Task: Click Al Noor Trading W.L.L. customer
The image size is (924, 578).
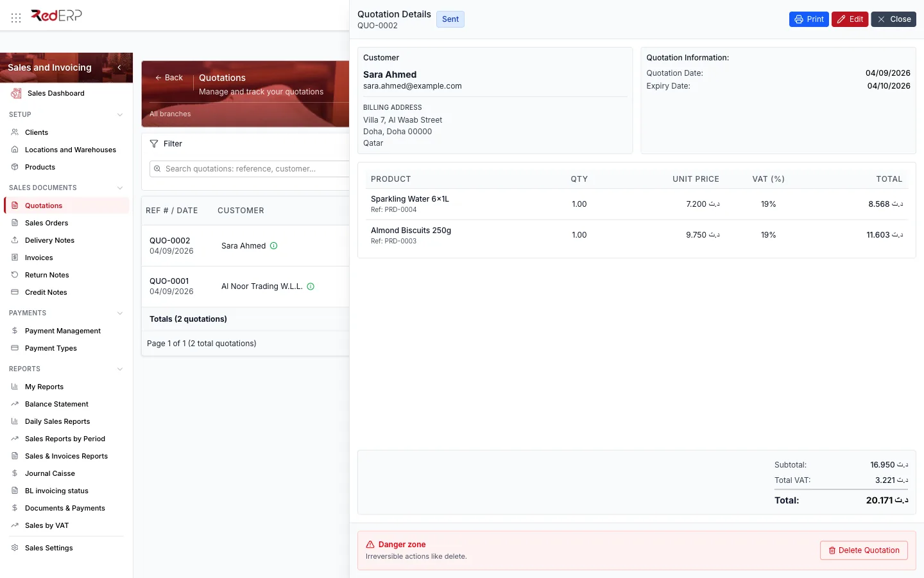Action: point(262,286)
